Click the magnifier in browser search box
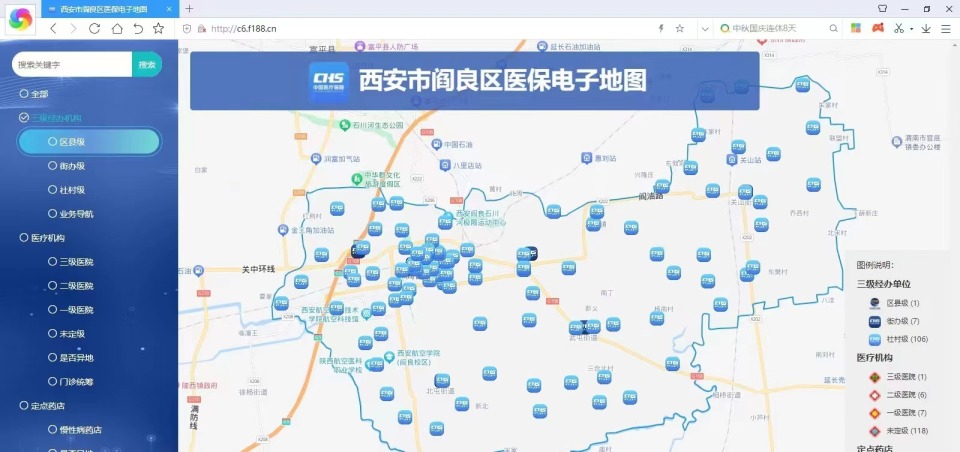 click(x=833, y=28)
